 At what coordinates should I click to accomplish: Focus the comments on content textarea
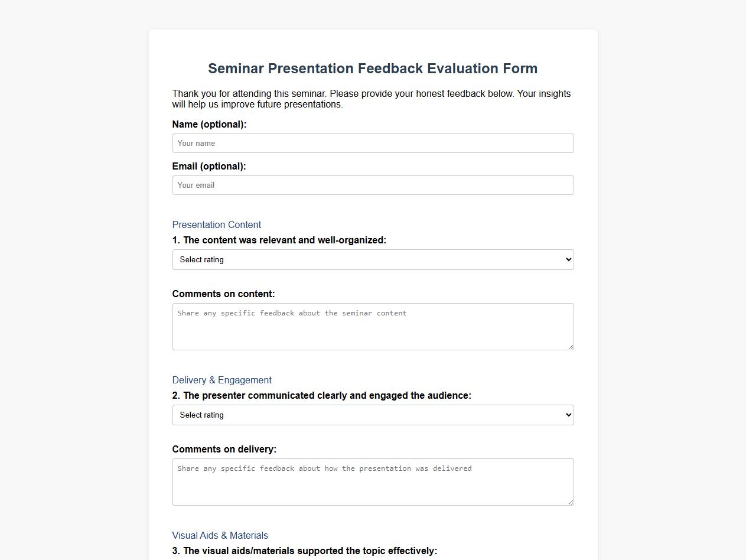[373, 326]
